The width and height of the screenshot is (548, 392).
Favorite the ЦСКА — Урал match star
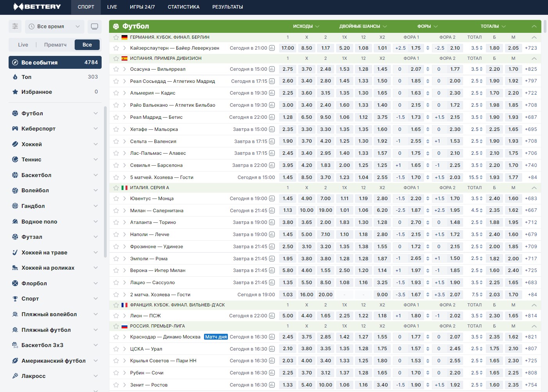[116, 349]
